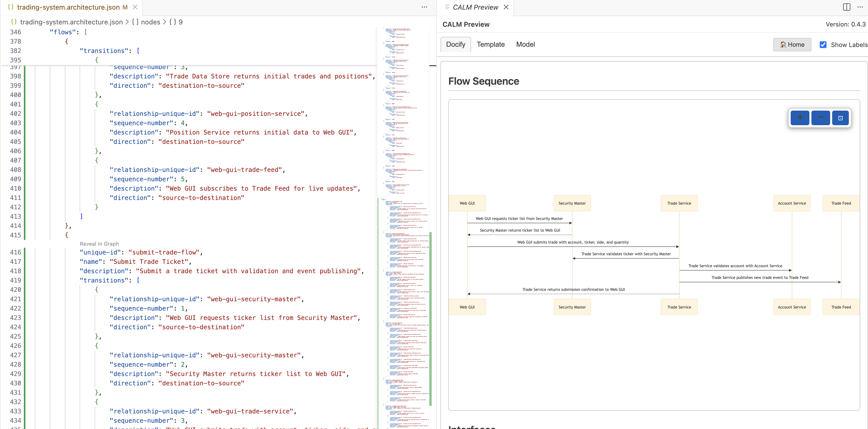Open the {} 9 breadcrumb dropdown
The width and height of the screenshot is (868, 429).
coord(176,22)
